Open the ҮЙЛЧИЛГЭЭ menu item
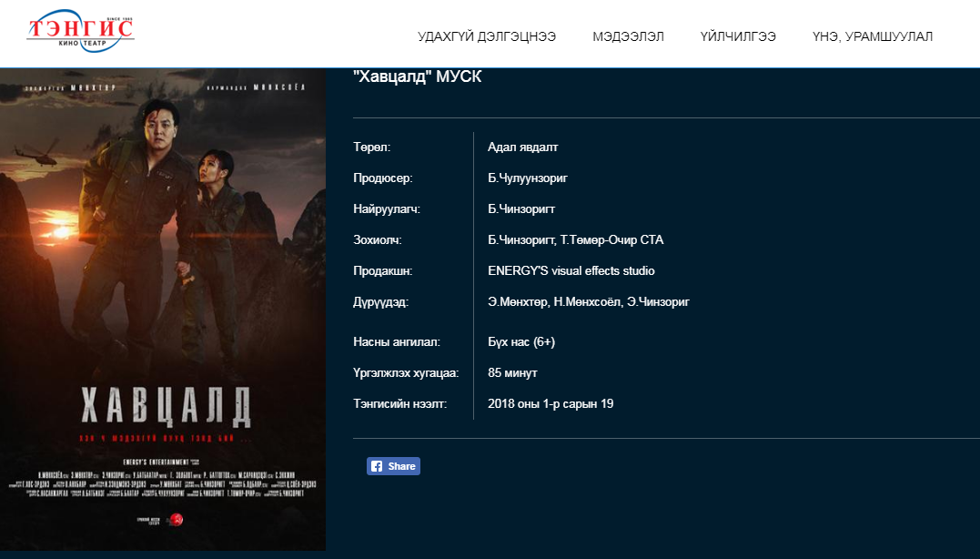 738,37
